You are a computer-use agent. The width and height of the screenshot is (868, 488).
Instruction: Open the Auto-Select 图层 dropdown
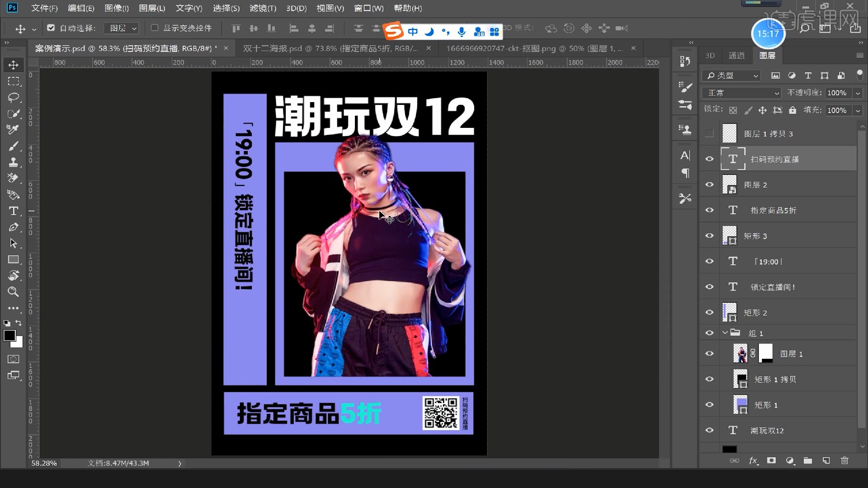(x=121, y=28)
